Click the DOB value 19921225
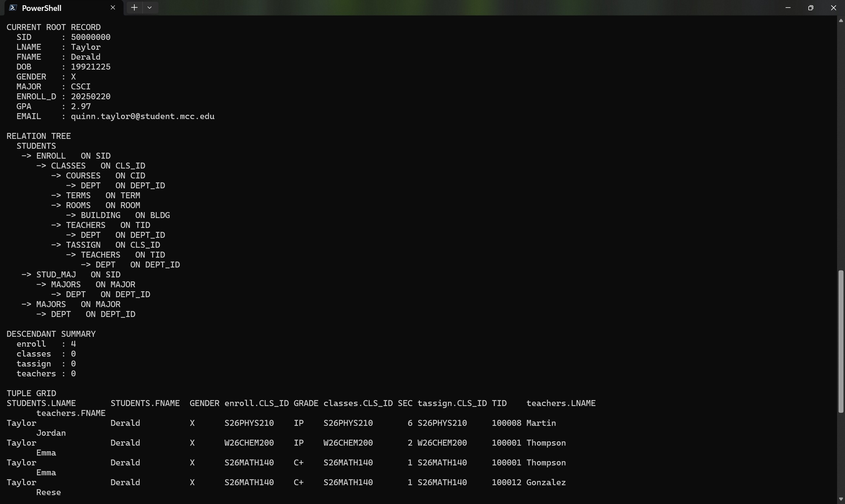The height and width of the screenshot is (504, 845). tap(91, 67)
